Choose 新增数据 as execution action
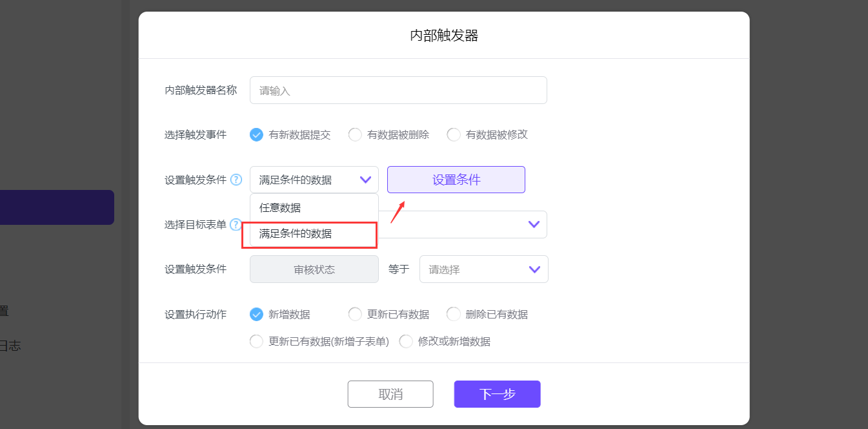This screenshot has width=868, height=429. click(257, 315)
